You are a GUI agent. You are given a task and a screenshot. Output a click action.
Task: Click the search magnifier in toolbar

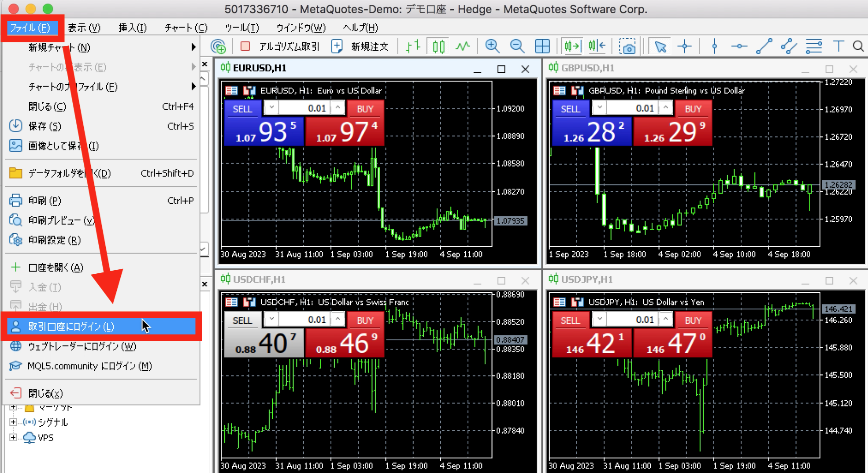coord(858,46)
